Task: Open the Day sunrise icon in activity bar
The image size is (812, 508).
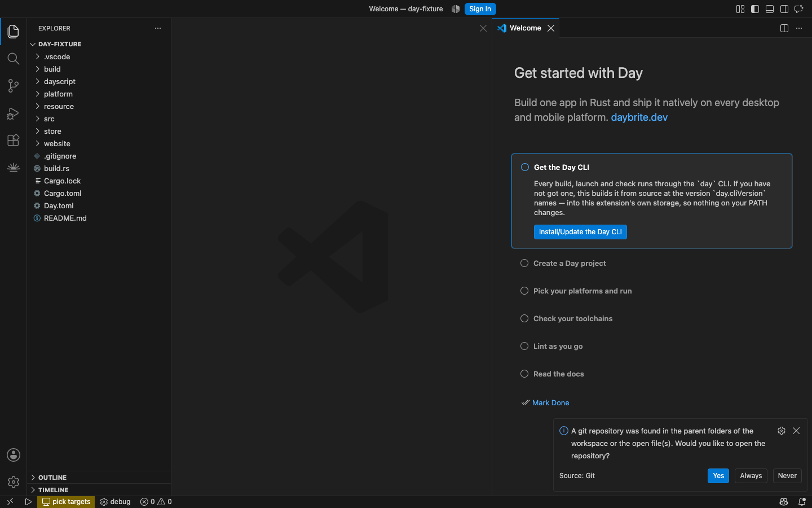Action: coord(14,167)
